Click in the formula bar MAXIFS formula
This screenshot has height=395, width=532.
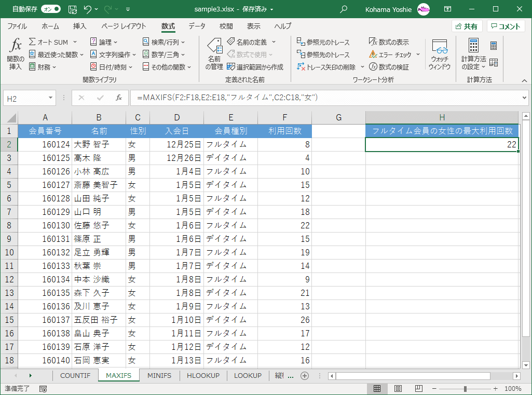click(x=227, y=98)
